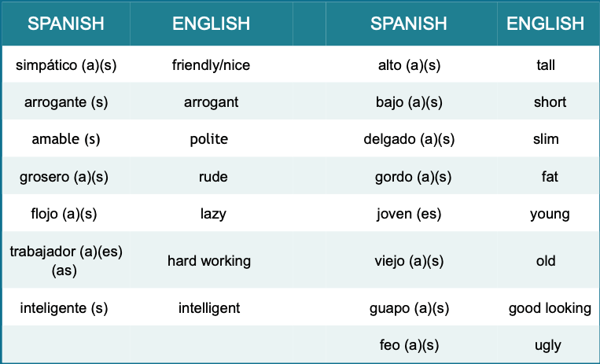Click the 'good looking' cell
The image size is (600, 364).
click(550, 307)
